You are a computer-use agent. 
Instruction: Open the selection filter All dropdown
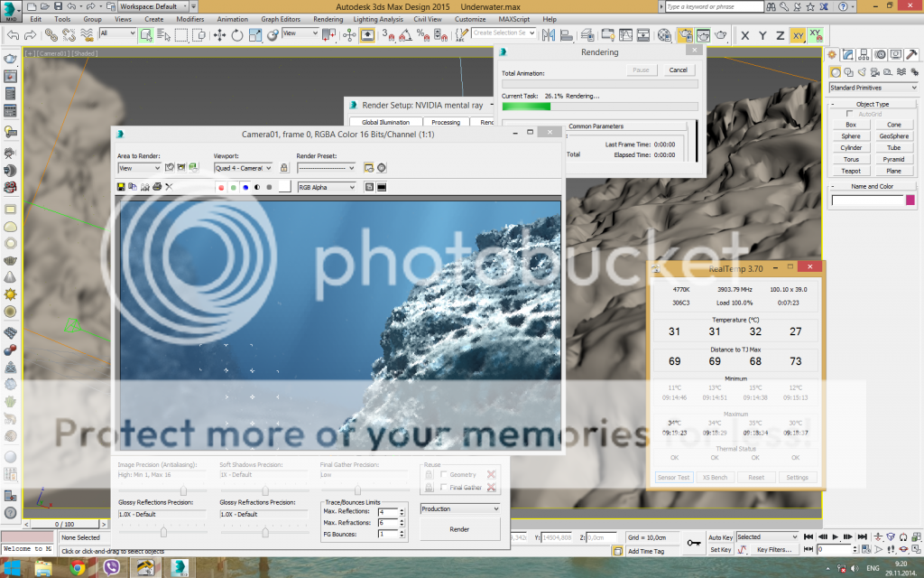point(118,33)
